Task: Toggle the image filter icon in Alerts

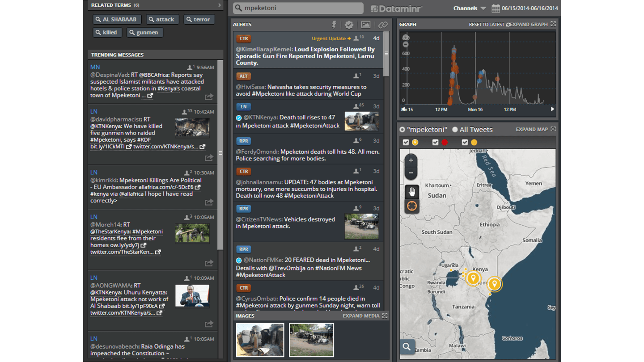Action: coord(366,25)
